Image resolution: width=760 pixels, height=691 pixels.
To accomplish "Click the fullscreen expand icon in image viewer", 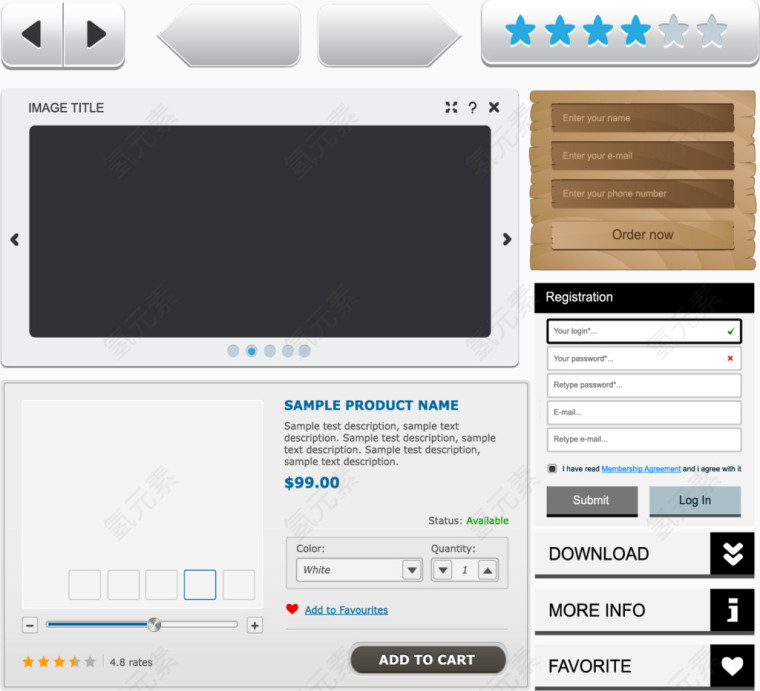I will 451,107.
